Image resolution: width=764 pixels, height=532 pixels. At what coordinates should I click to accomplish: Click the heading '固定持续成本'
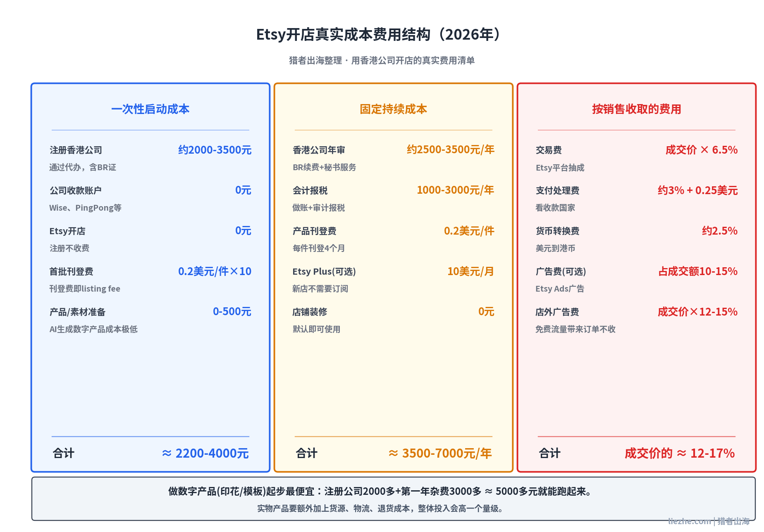(x=394, y=109)
